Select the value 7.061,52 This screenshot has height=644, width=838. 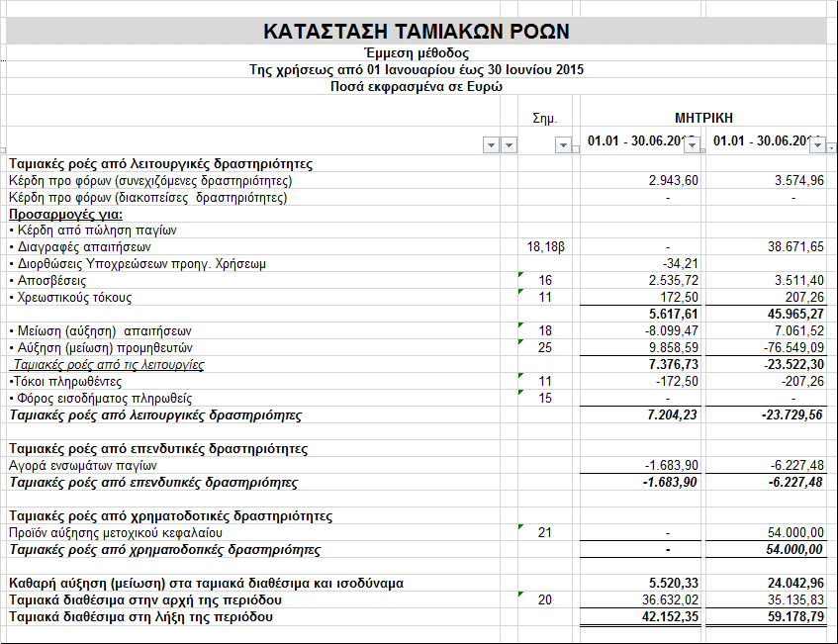pyautogui.click(x=799, y=331)
